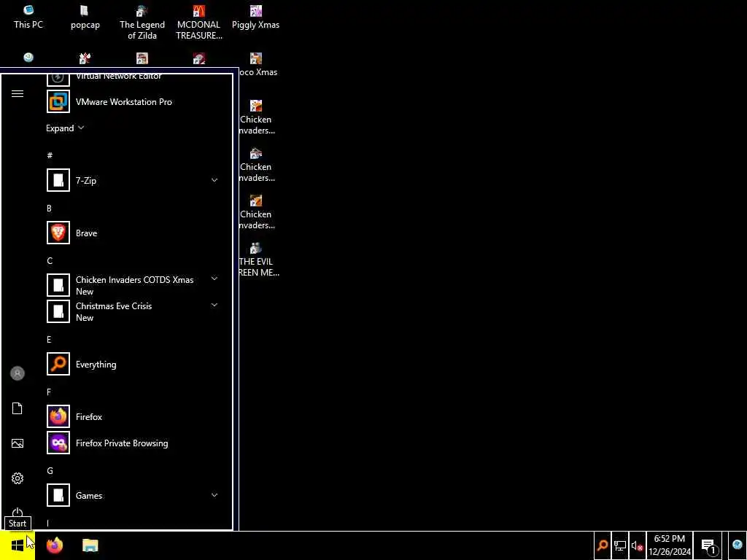This screenshot has height=560, width=747.
Task: Click the C letter header
Action: click(50, 260)
